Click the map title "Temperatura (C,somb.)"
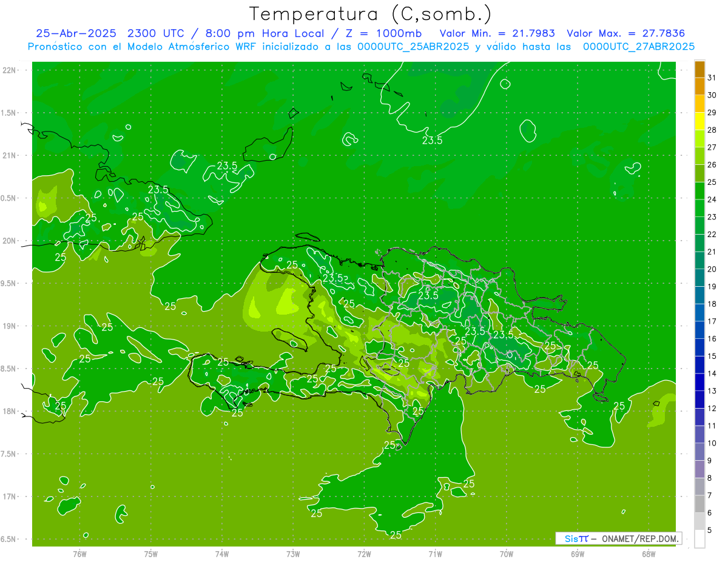The width and height of the screenshot is (728, 562). pos(371,14)
